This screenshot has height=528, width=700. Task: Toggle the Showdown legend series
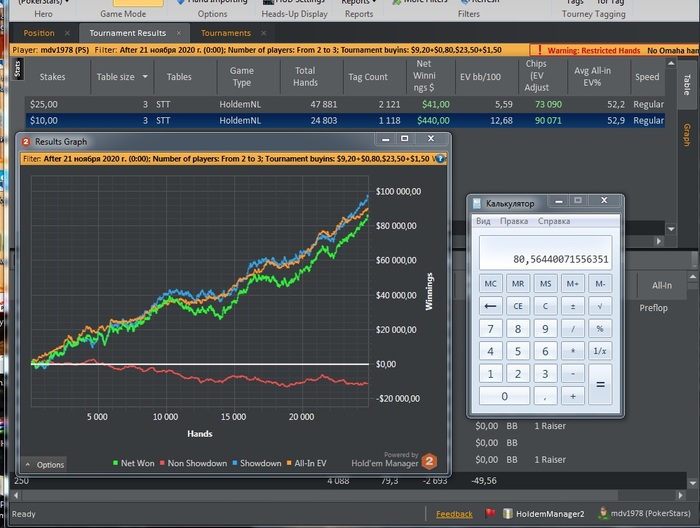point(257,463)
